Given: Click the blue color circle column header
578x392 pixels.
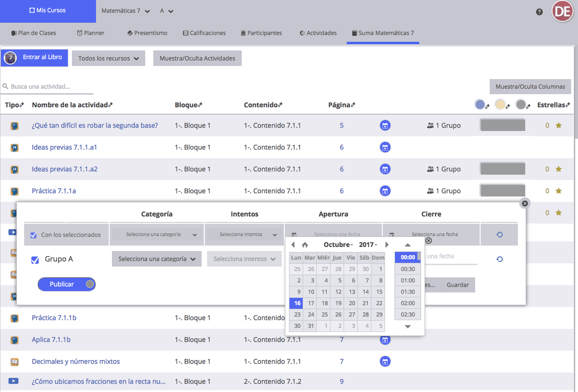Looking at the screenshot, I should click(480, 105).
